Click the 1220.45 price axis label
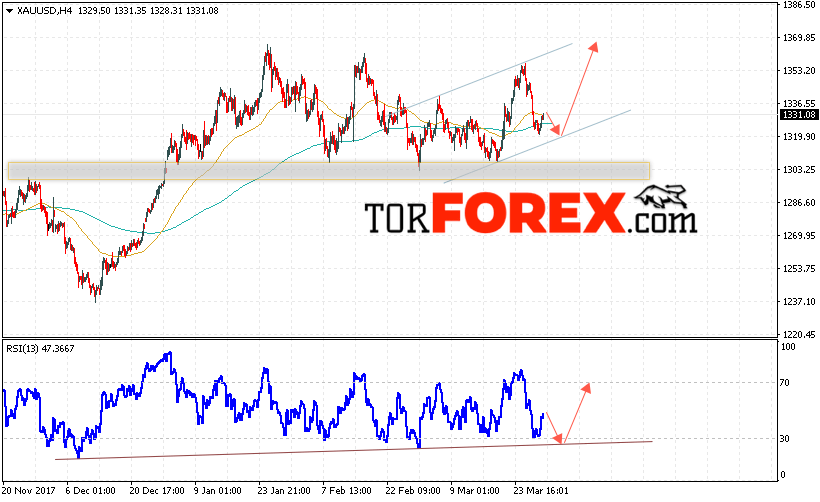 tap(799, 334)
